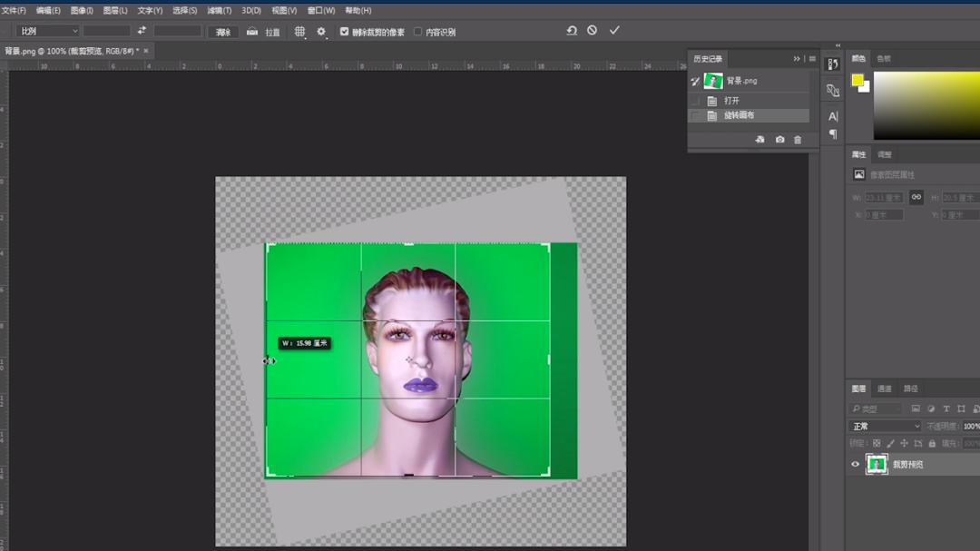The image size is (980, 551).
Task: Cancel the current crop operation
Action: [x=592, y=30]
